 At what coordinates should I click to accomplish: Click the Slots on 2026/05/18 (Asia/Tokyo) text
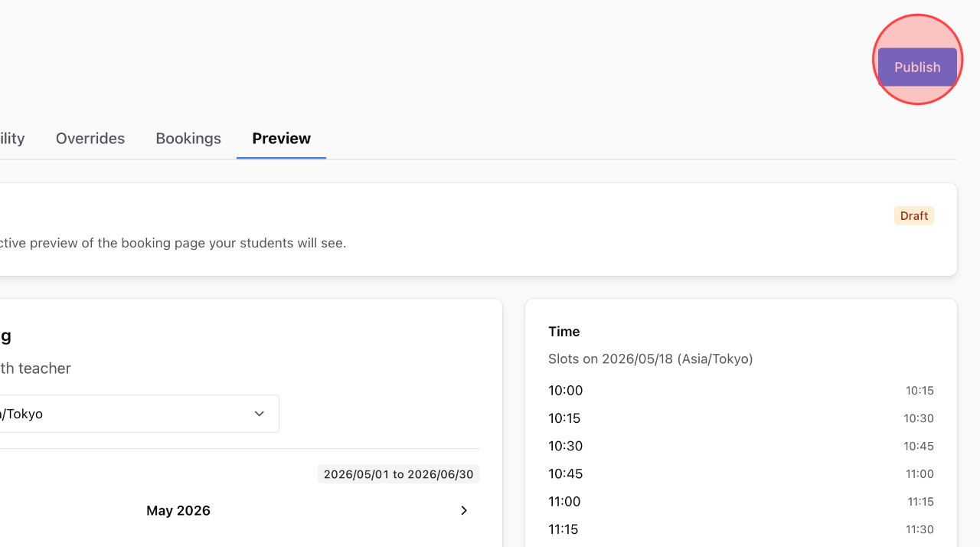click(x=651, y=359)
